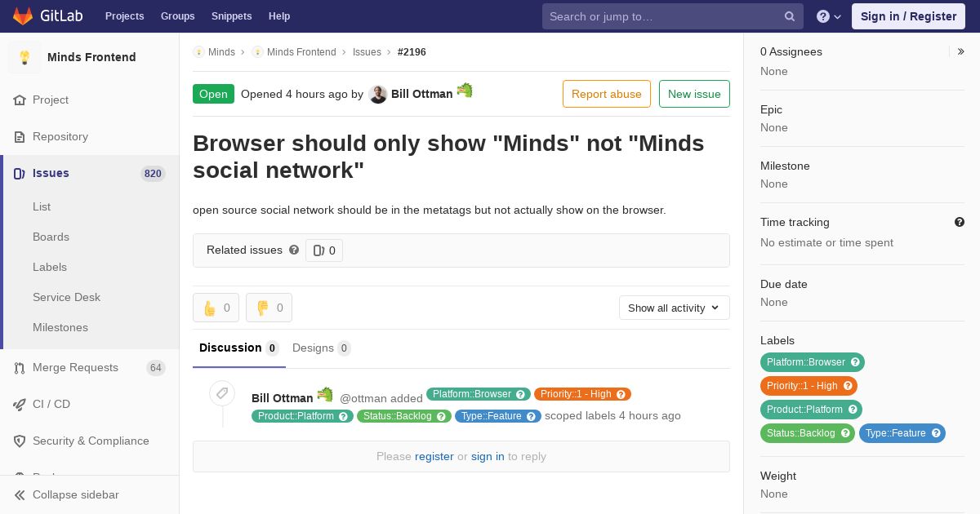The image size is (980, 514).
Task: Expand the Show all activity dropdown
Action: coord(675,308)
